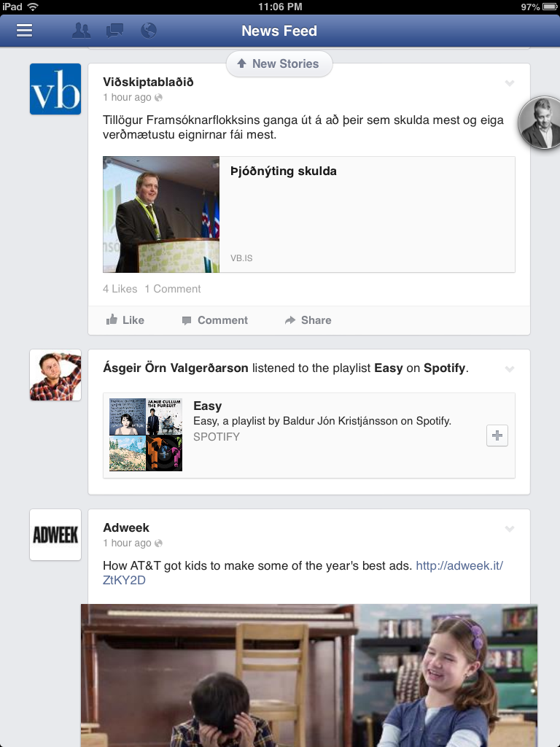Open Viðskiptablaðið vb profile logo
The height and width of the screenshot is (747, 560).
coord(55,89)
